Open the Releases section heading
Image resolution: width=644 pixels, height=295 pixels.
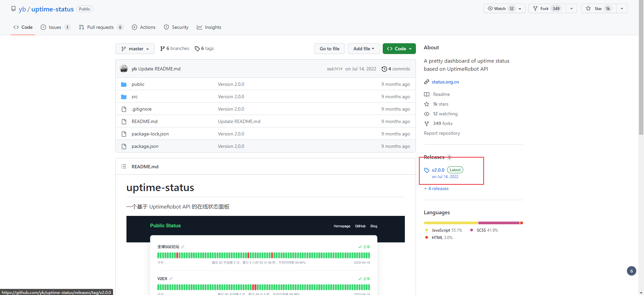[x=434, y=157]
